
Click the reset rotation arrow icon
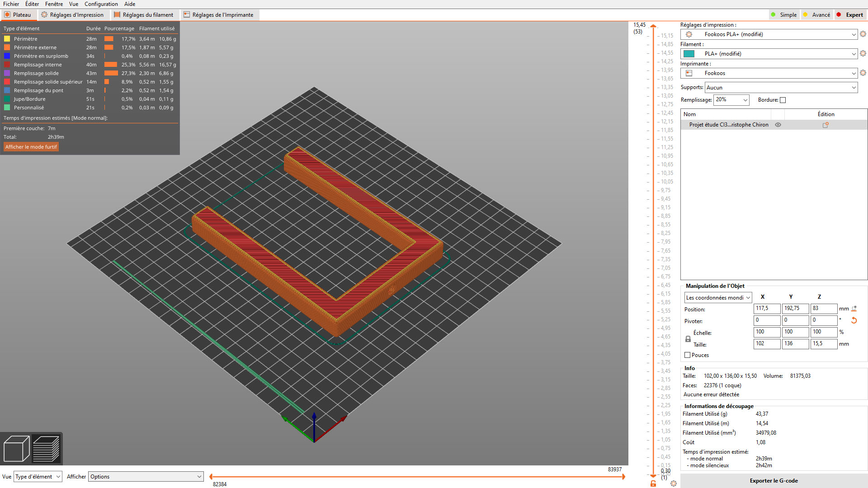point(854,320)
